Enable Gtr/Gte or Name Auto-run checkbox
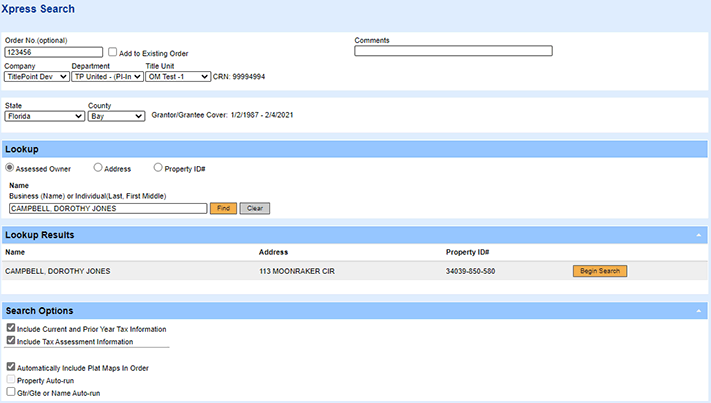This screenshot has width=711, height=403. 10,393
